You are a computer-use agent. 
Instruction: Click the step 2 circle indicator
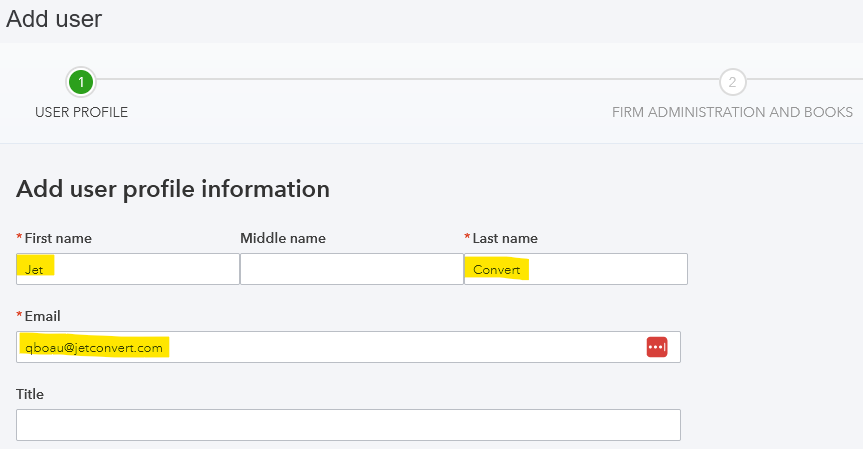733,82
